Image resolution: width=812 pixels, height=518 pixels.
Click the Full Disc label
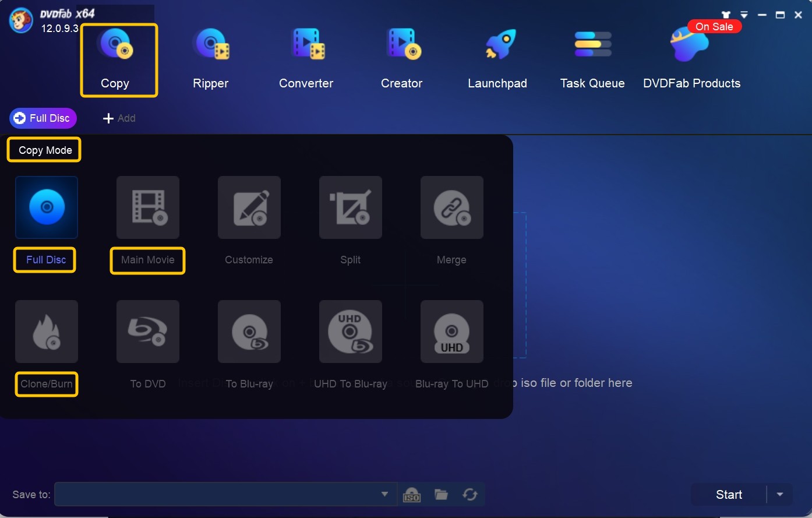pyautogui.click(x=46, y=260)
